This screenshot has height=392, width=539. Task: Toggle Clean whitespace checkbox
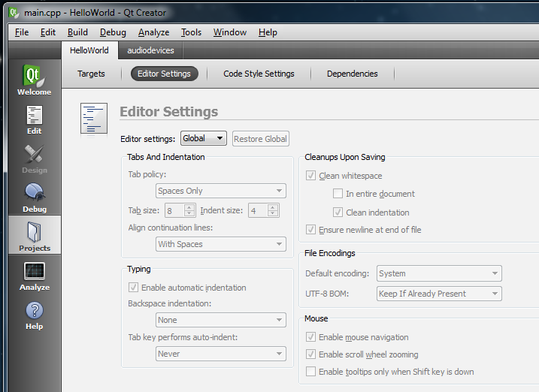(x=310, y=176)
